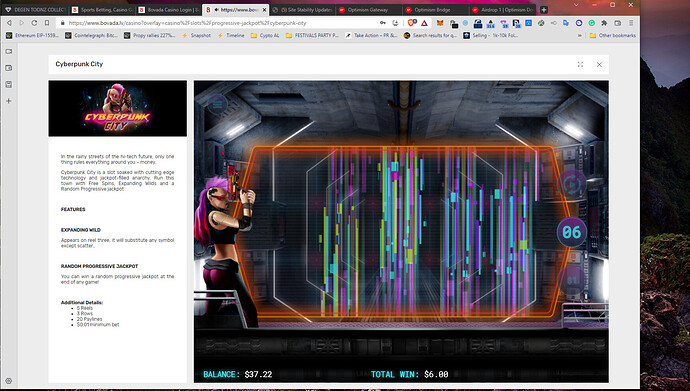
Task: Click the Brave Shields lion icon
Action: click(x=411, y=23)
